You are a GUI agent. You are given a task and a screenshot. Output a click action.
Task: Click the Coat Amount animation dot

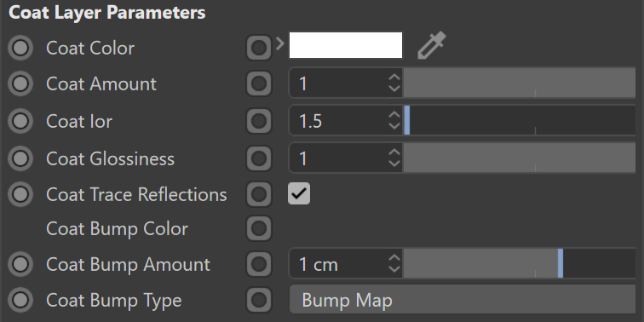pyautogui.click(x=20, y=83)
